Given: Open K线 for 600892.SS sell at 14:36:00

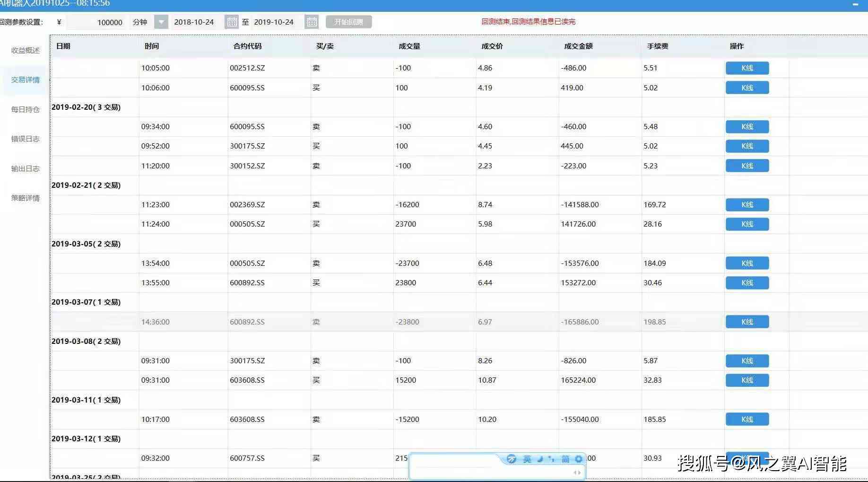Looking at the screenshot, I should (747, 322).
